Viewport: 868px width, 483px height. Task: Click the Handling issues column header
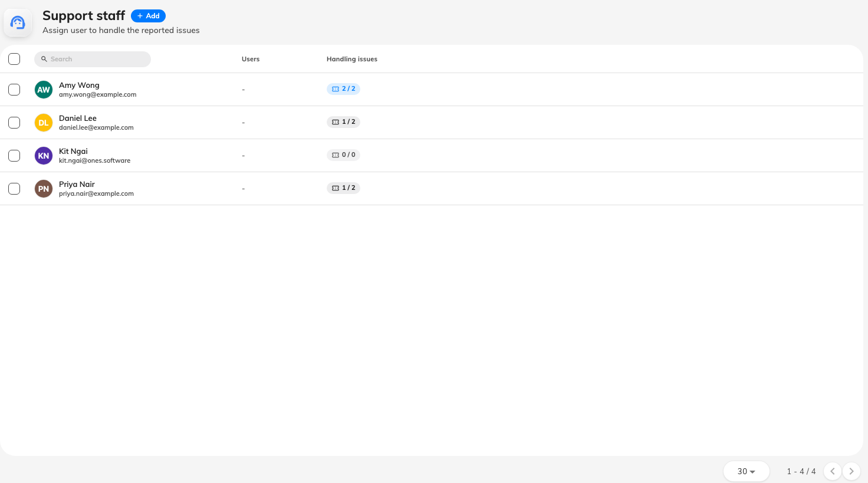tap(352, 59)
